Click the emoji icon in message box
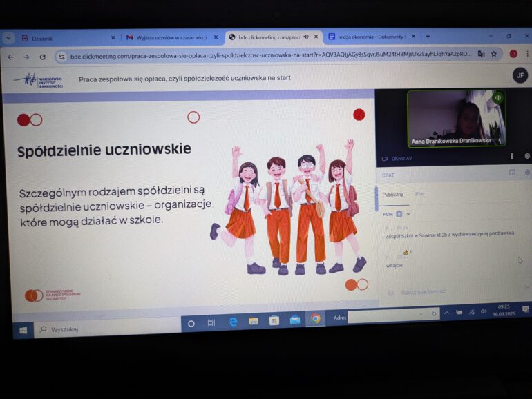532x399 pixels. [x=390, y=293]
